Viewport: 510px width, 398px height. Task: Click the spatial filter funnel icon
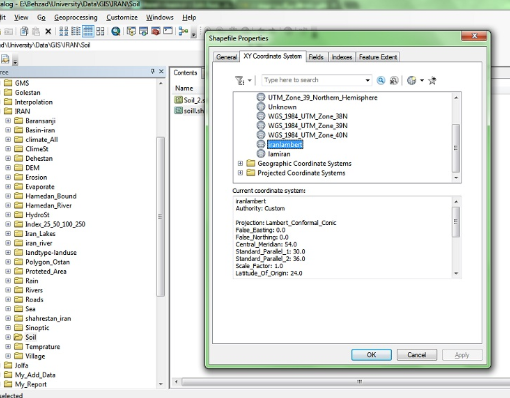tap(240, 80)
